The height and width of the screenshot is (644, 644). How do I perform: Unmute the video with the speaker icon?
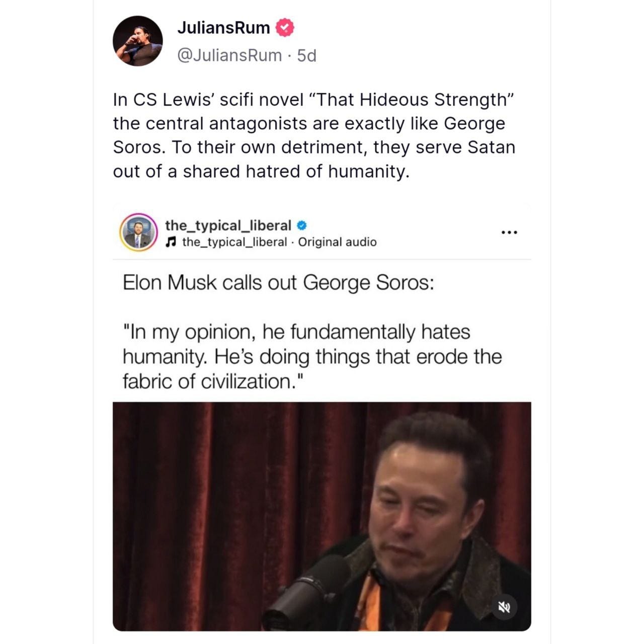click(x=504, y=607)
